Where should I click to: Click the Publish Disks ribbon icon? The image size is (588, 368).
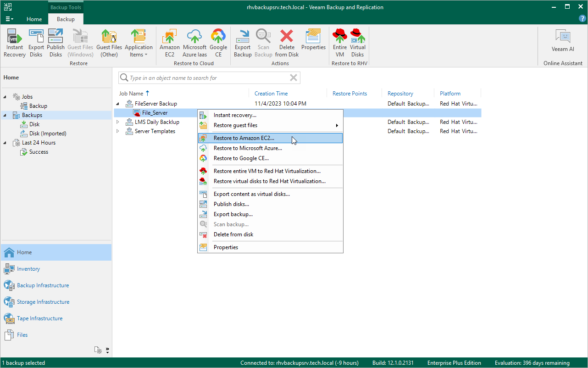55,43
